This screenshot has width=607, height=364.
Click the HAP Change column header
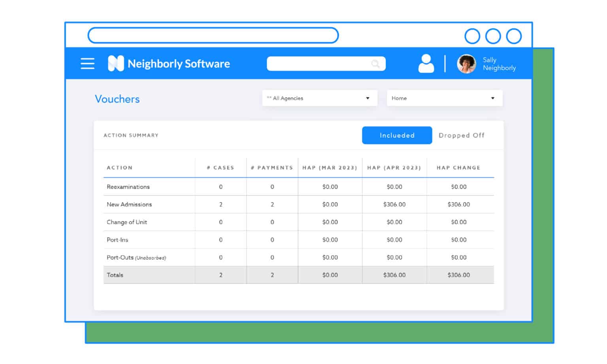point(458,168)
